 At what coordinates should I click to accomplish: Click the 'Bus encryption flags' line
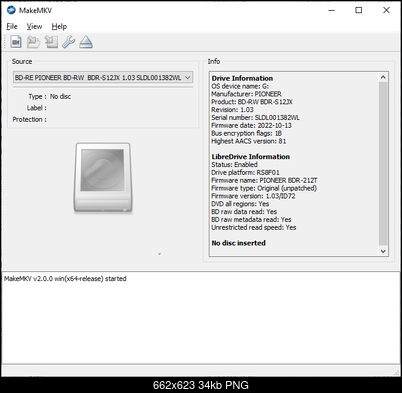(247, 133)
